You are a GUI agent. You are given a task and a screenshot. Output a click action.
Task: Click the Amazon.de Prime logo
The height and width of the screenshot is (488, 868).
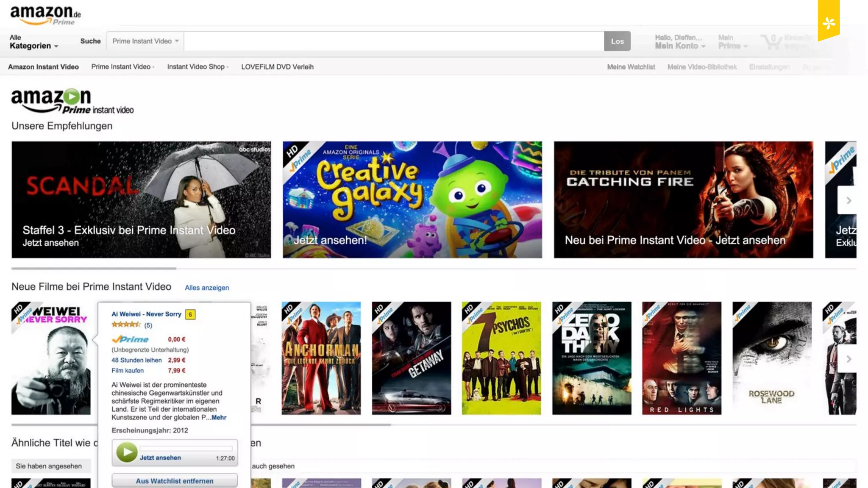coord(45,15)
